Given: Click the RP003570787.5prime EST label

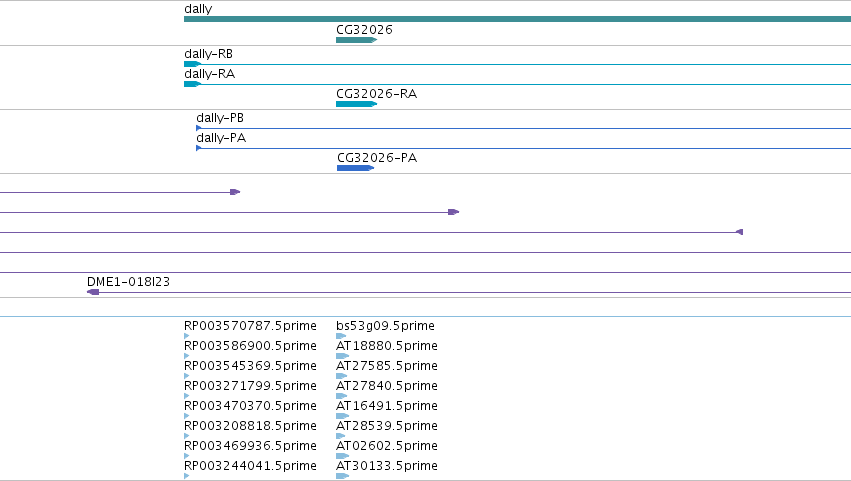Looking at the screenshot, I should (250, 326).
